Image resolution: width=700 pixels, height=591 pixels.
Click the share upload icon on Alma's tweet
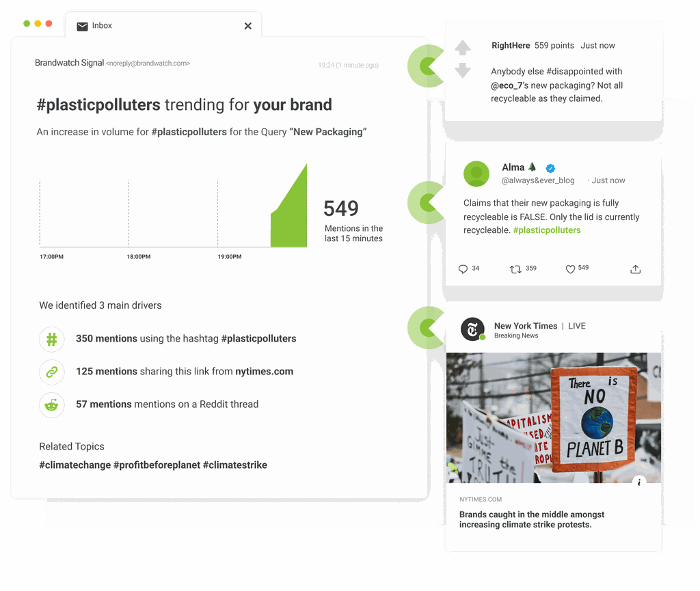pyautogui.click(x=635, y=269)
